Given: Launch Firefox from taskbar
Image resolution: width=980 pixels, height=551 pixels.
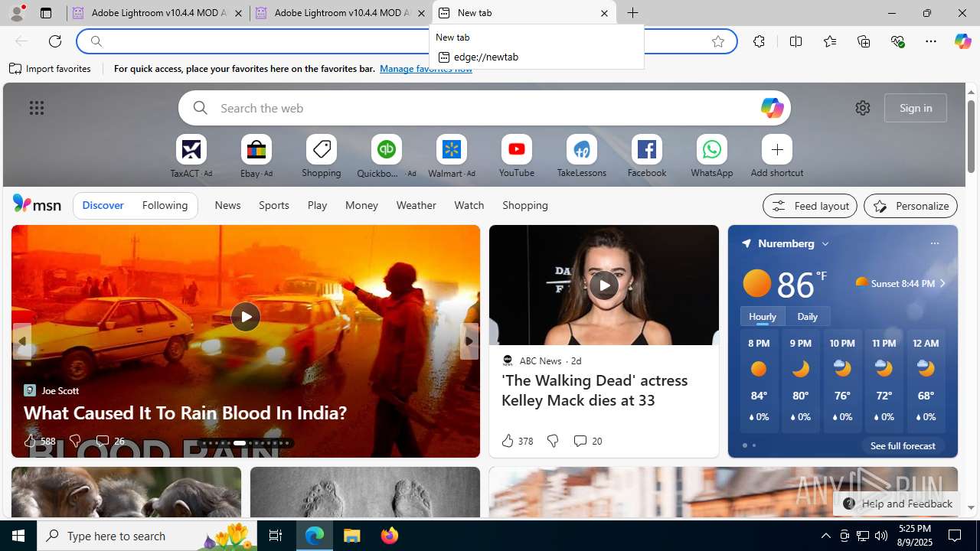Looking at the screenshot, I should 390,536.
